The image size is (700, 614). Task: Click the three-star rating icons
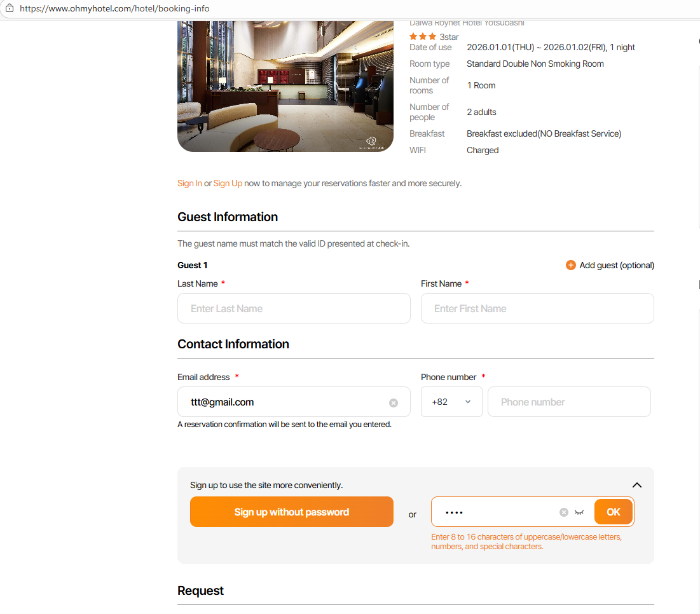423,37
